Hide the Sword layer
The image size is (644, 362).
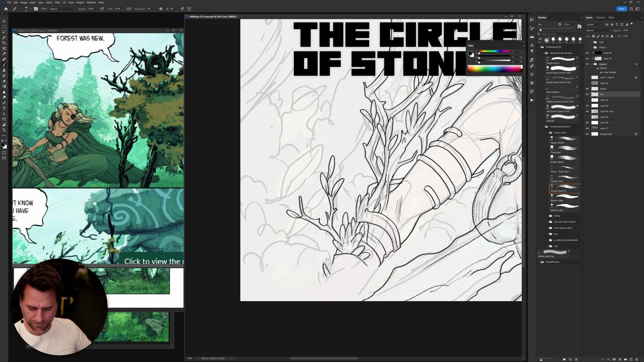[587, 89]
